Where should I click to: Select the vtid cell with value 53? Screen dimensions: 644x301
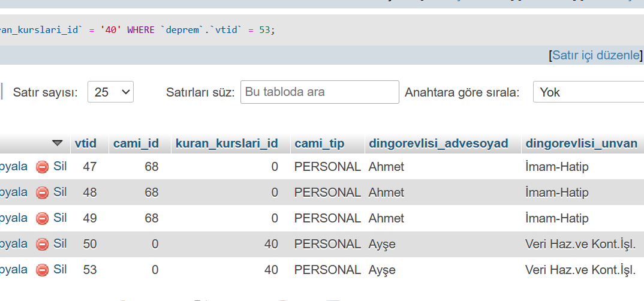point(89,270)
